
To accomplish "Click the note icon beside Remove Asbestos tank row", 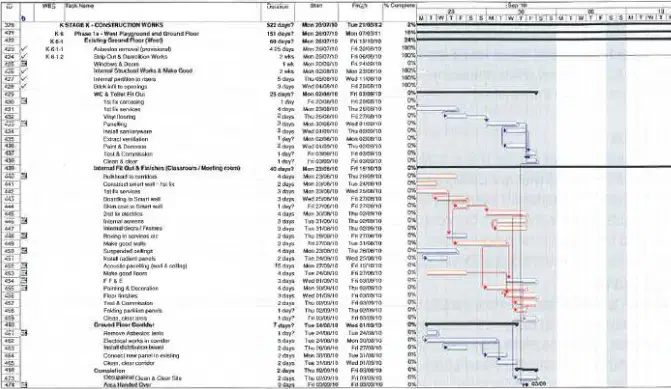I will tap(24, 333).
